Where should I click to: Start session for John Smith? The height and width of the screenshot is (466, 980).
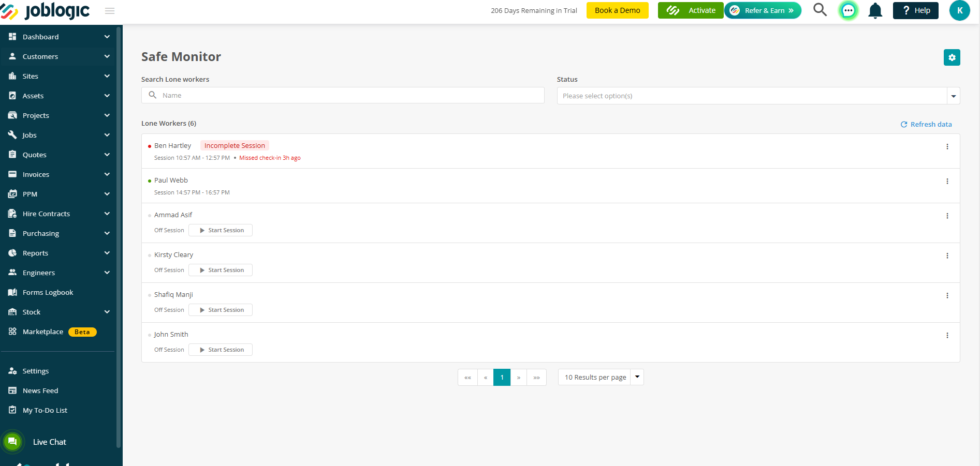coord(221,350)
